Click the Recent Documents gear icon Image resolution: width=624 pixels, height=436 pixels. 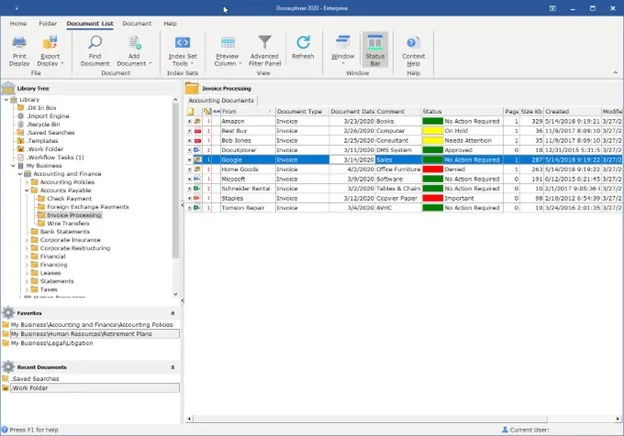[x=8, y=367]
